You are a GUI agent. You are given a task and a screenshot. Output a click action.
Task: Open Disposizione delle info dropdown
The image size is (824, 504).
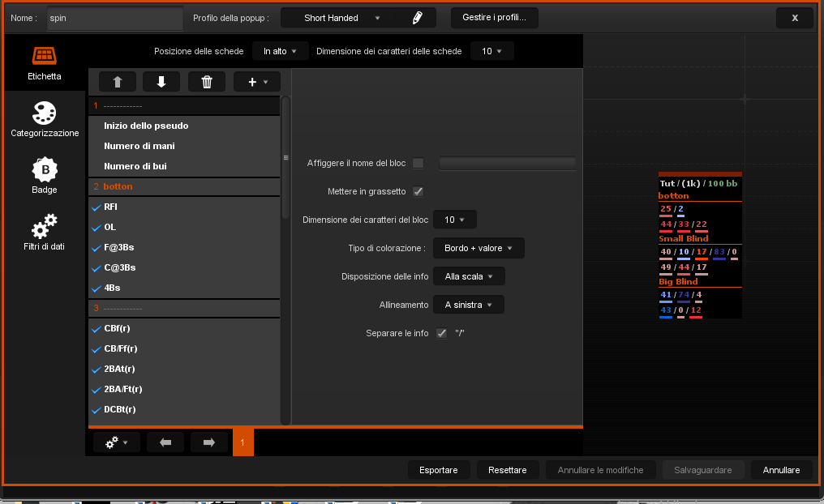click(x=469, y=276)
